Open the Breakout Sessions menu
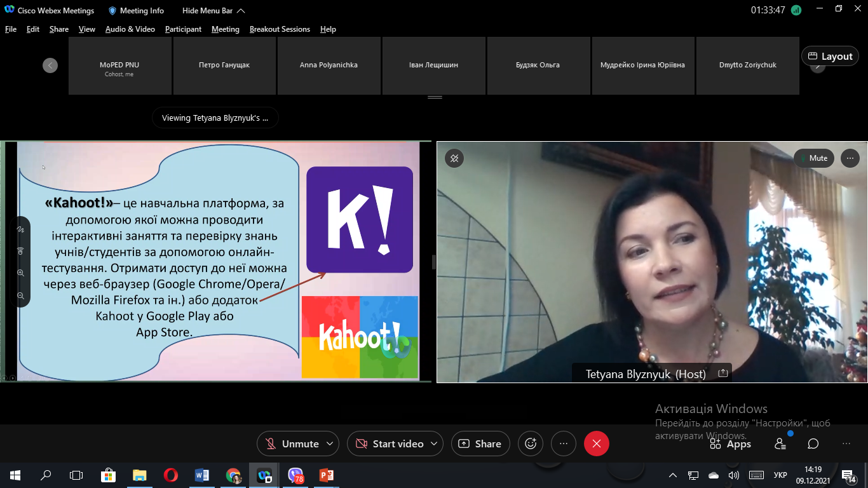Image resolution: width=868 pixels, height=488 pixels. tap(280, 29)
